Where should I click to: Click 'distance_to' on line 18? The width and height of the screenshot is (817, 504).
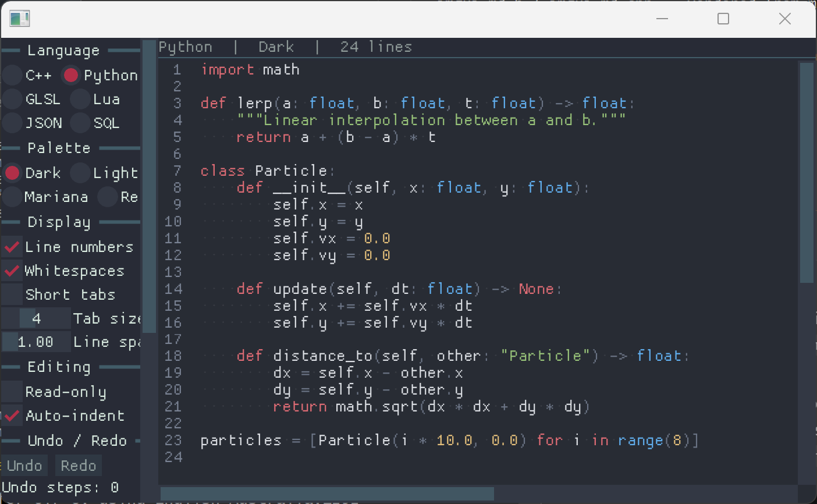tap(324, 356)
